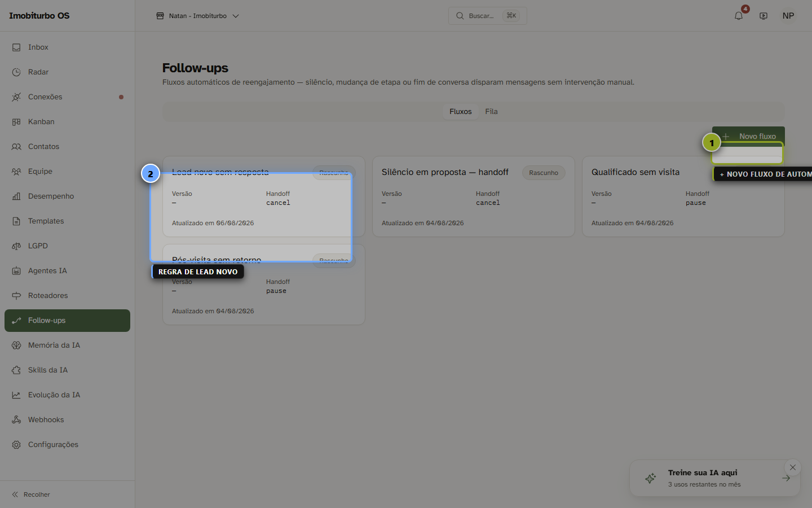The image size is (812, 508).
Task: Open Evolução da IA chart icon
Action: [16, 395]
